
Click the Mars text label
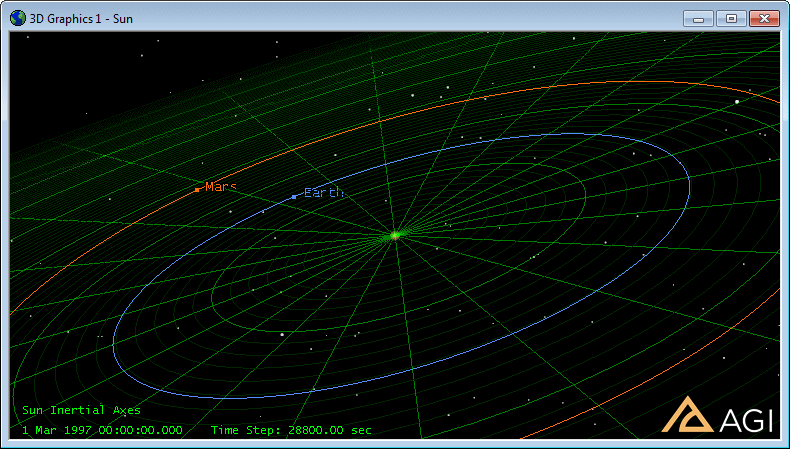tap(221, 187)
